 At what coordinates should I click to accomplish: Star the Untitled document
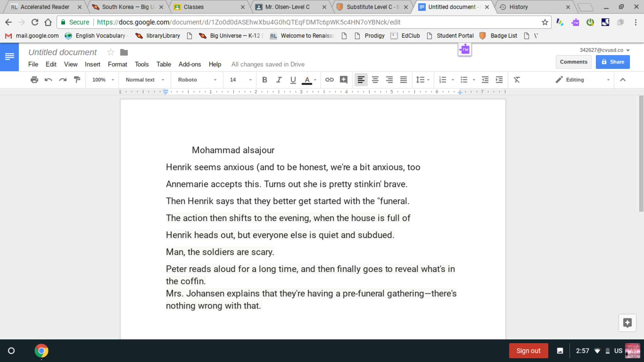point(110,52)
